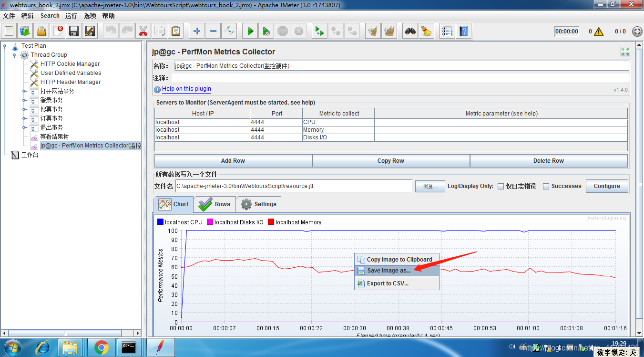Open the 选项 menu
Screen dimensions: 644x357
point(90,16)
